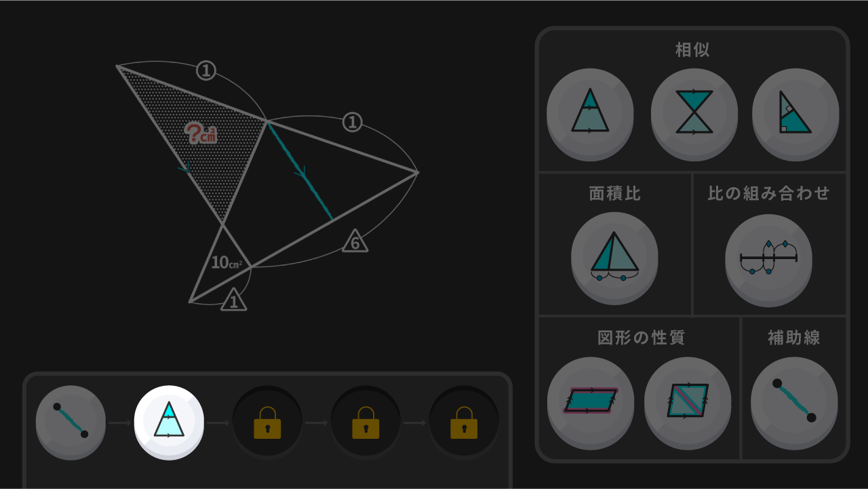Click the triangle ratio label 1 at bottom
The height and width of the screenshot is (489, 868).
(233, 300)
